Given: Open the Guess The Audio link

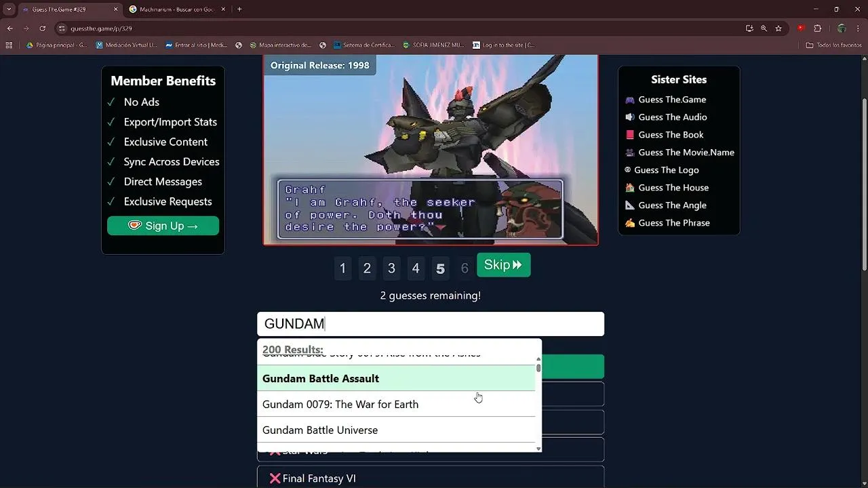Looking at the screenshot, I should [666, 117].
